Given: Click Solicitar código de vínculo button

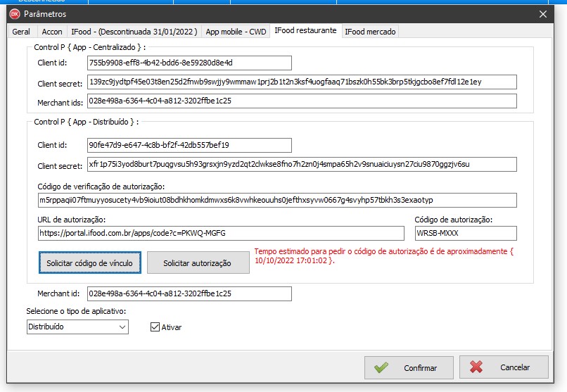Looking at the screenshot, I should coord(89,263).
